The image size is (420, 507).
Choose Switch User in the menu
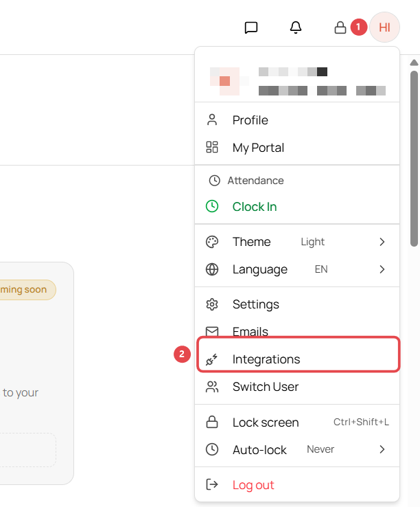[x=297, y=387]
